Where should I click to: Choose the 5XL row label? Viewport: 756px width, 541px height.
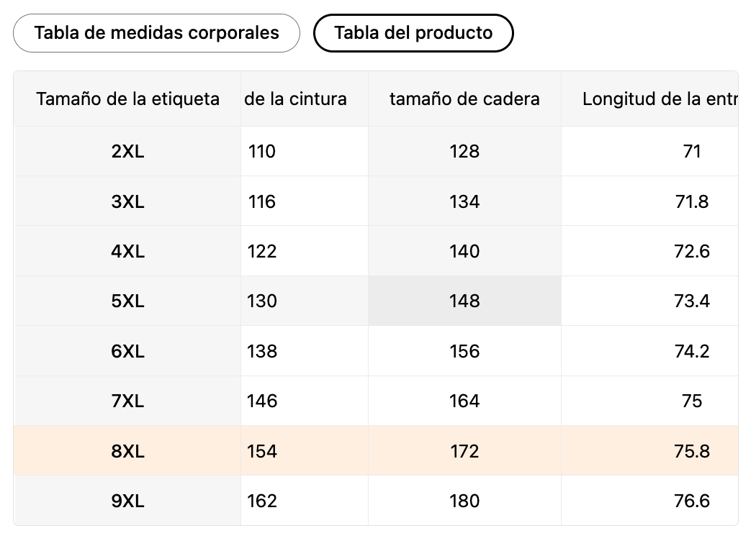[x=128, y=301]
